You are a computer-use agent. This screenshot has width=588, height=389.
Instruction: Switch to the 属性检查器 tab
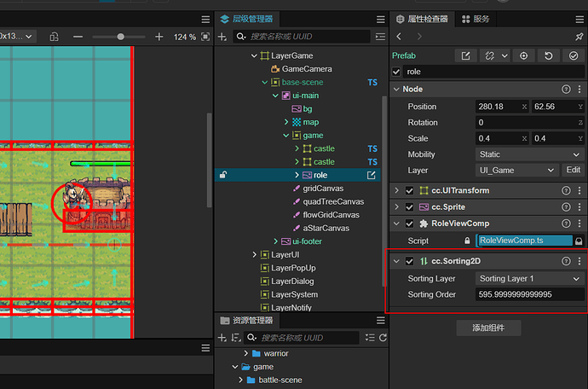[x=422, y=19]
